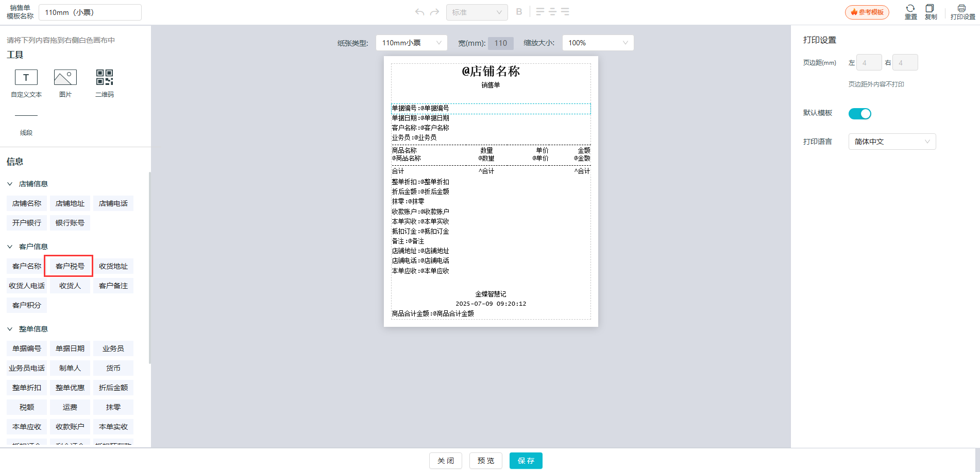The width and height of the screenshot is (980, 472).
Task: Toggle the default template (默认模板) switch
Action: 860,114
